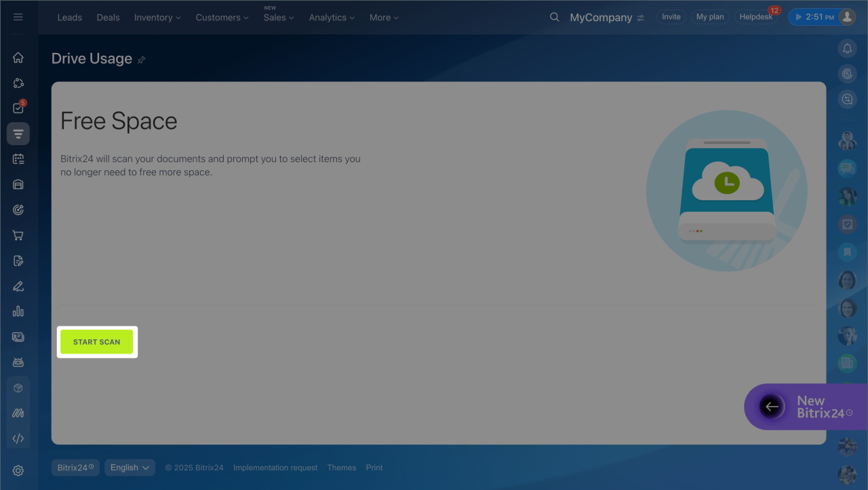
Task: Expand the More menu in top bar
Action: (x=384, y=18)
